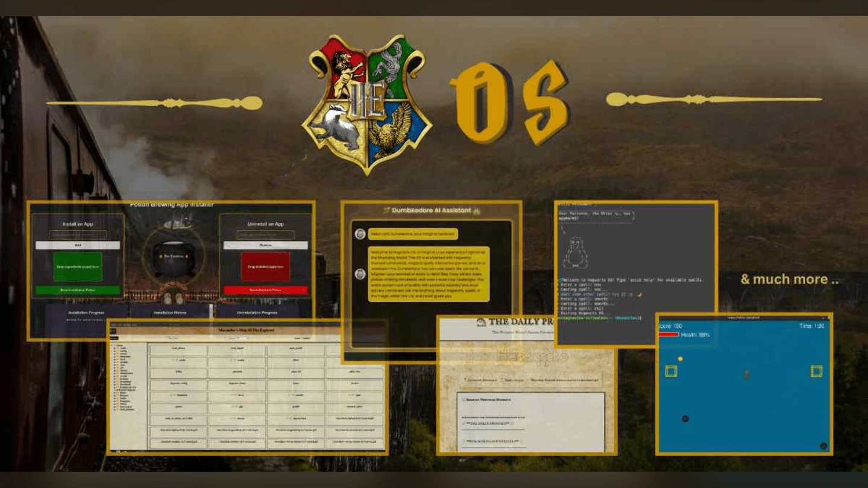Click the ASCII penguin art in the terminal

pos(574,254)
